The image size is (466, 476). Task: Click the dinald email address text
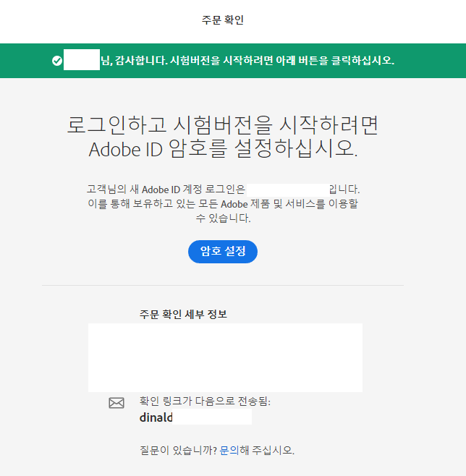pyautogui.click(x=156, y=417)
